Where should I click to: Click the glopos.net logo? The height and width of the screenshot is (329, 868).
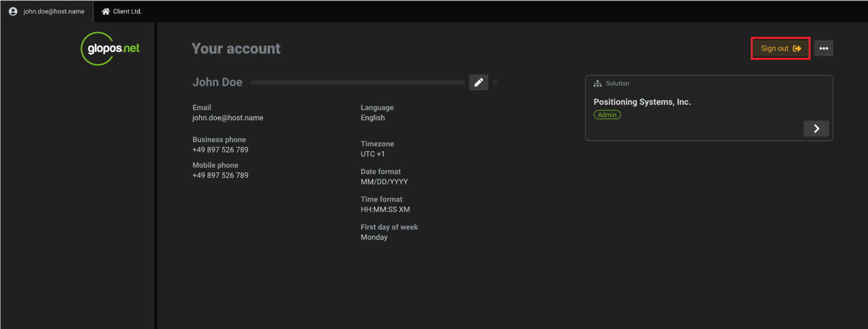(x=111, y=49)
